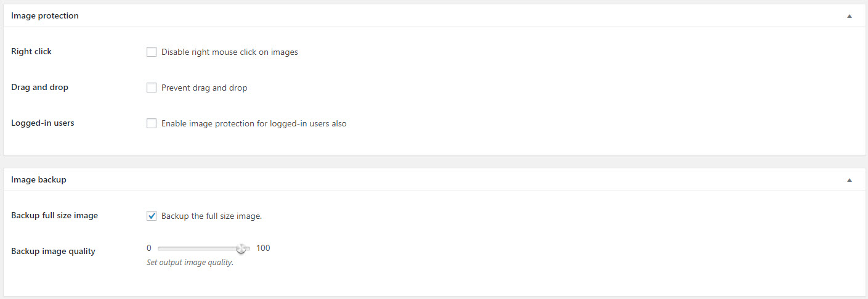
Task: Select the 'Drag and drop' setting heading
Action: [x=40, y=88]
